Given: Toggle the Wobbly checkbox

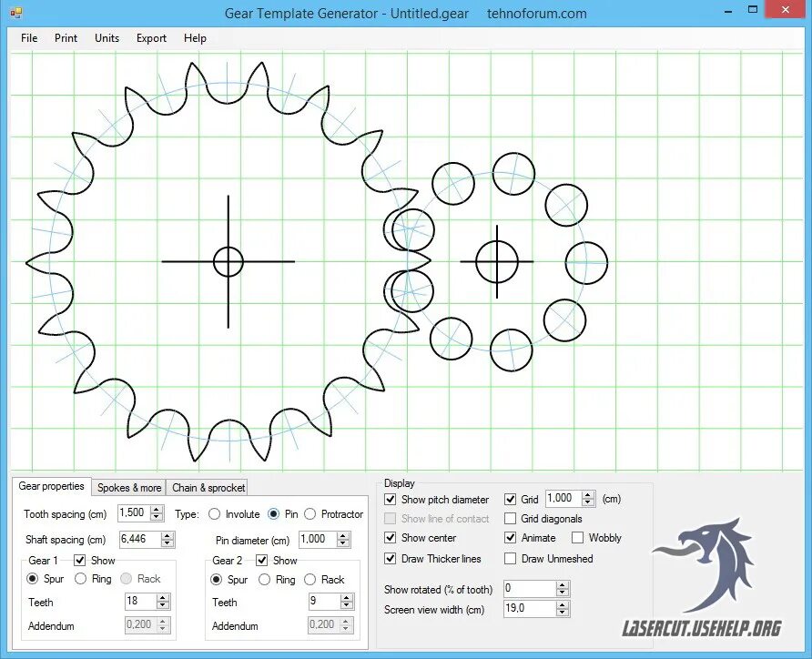Looking at the screenshot, I should (x=577, y=538).
